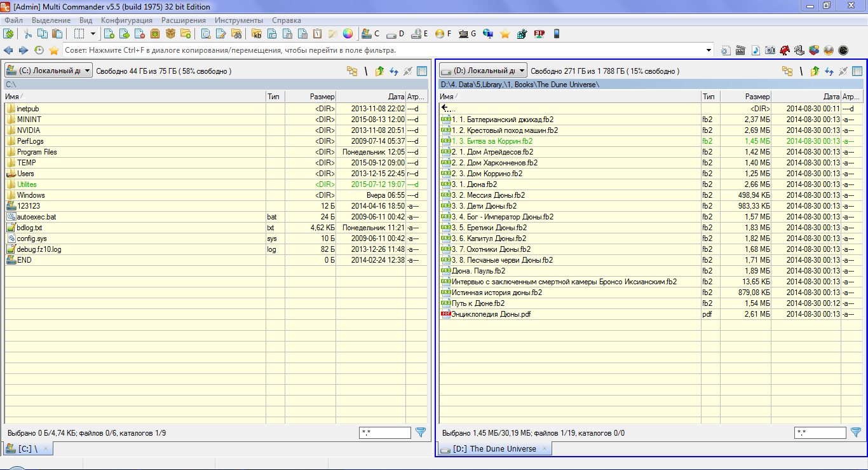Sort left panel by Имя column header
Image resolution: width=868 pixels, height=470 pixels.
pos(135,97)
